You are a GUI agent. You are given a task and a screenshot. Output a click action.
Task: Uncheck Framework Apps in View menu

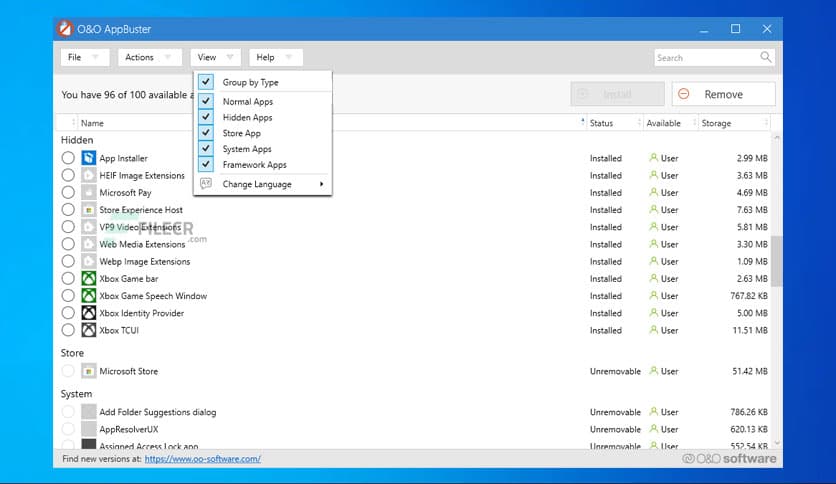tap(206, 164)
